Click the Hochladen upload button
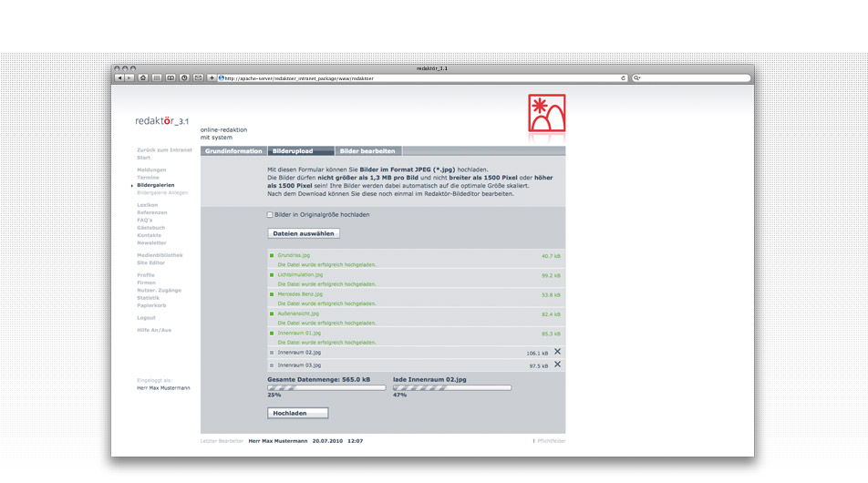This screenshot has width=868, height=483. [x=297, y=413]
